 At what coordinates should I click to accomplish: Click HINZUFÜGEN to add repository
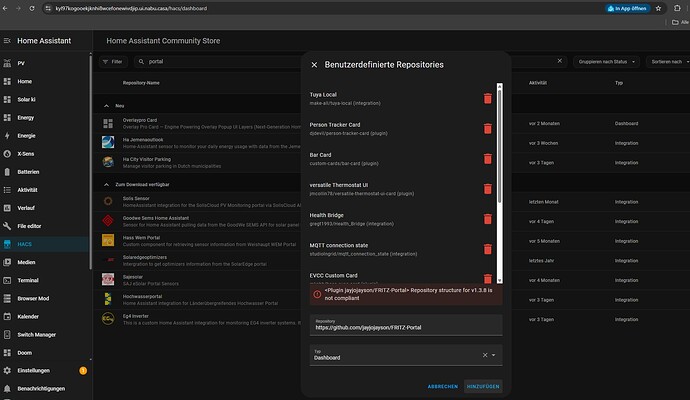483,386
